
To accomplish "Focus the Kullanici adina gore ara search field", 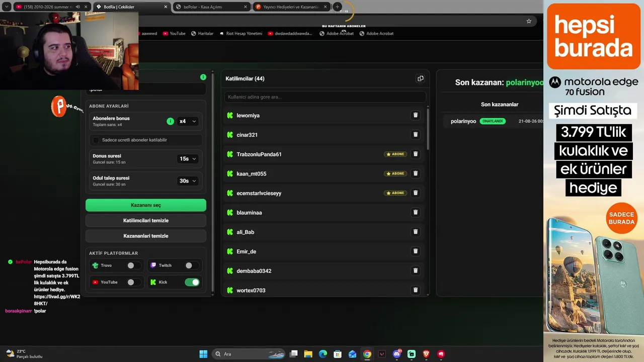I will [x=325, y=97].
